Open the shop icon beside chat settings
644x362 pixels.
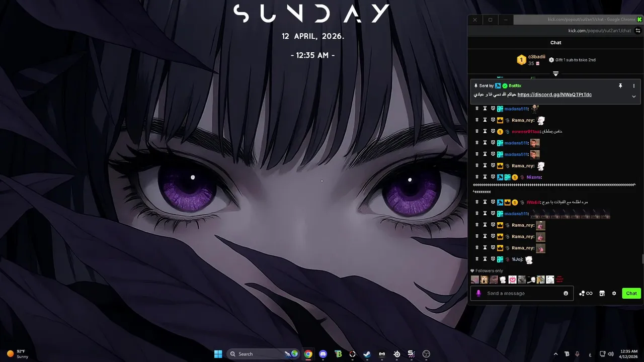602,293
